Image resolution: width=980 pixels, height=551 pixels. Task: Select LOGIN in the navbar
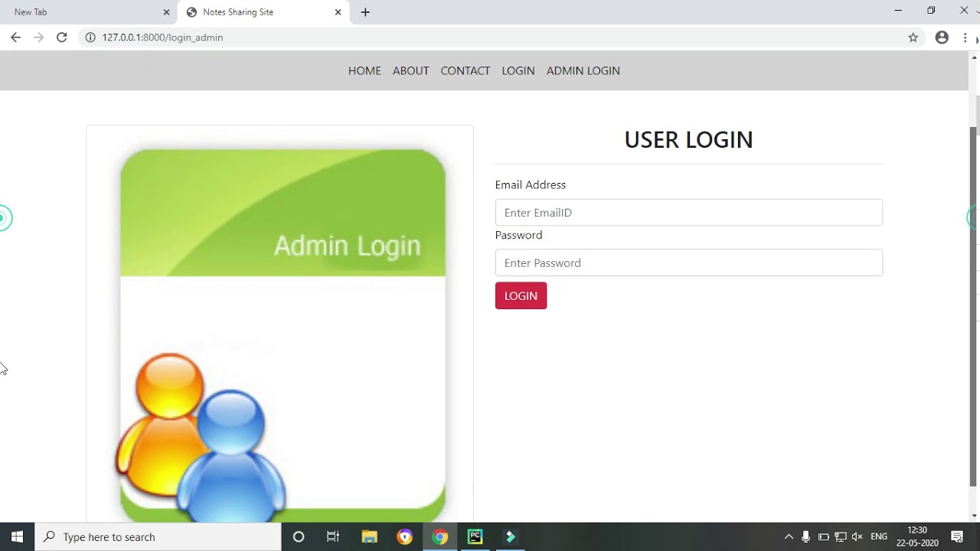coord(518,70)
